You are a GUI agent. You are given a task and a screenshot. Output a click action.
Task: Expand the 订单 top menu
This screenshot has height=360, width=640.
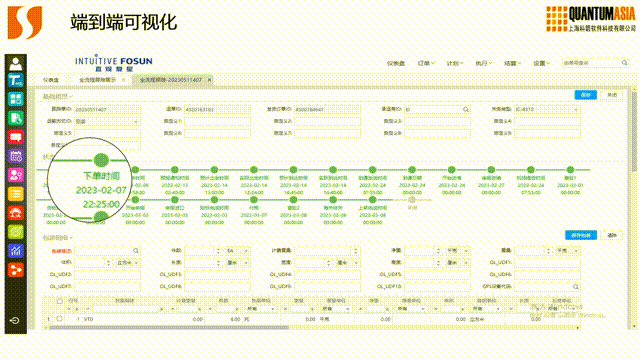(426, 63)
